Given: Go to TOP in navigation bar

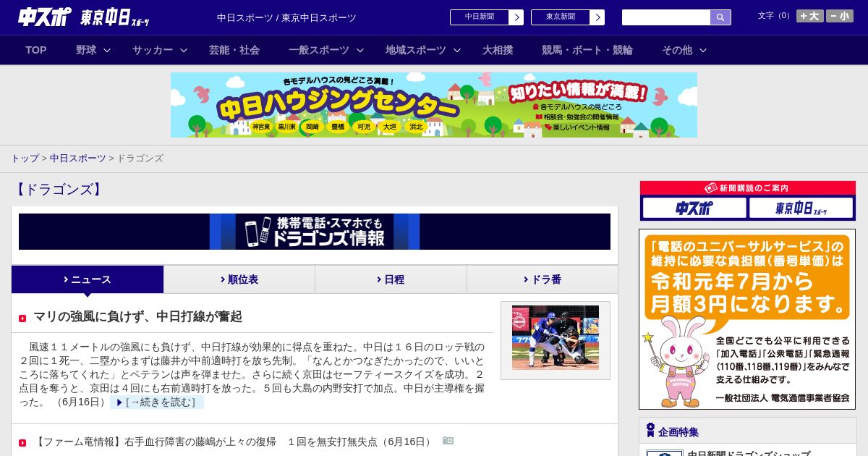Looking at the screenshot, I should tap(36, 50).
